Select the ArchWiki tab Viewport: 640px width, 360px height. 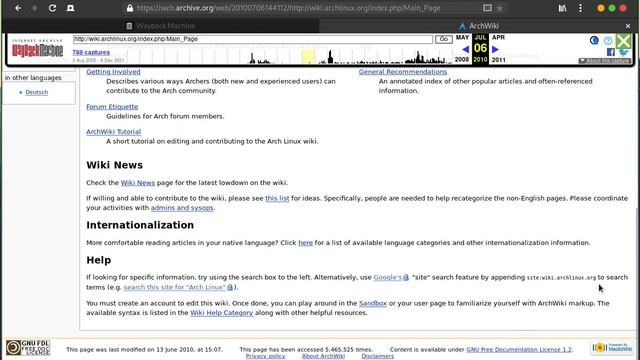click(x=478, y=26)
